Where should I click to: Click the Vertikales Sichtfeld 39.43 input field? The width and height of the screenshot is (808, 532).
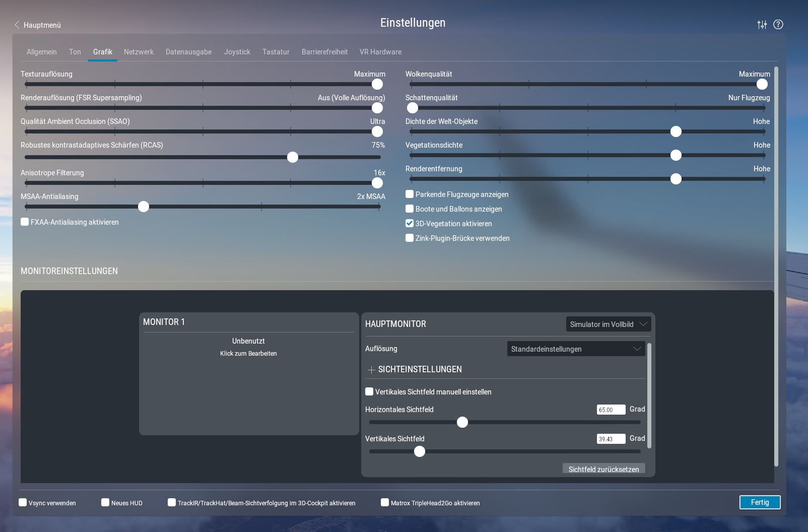click(611, 439)
